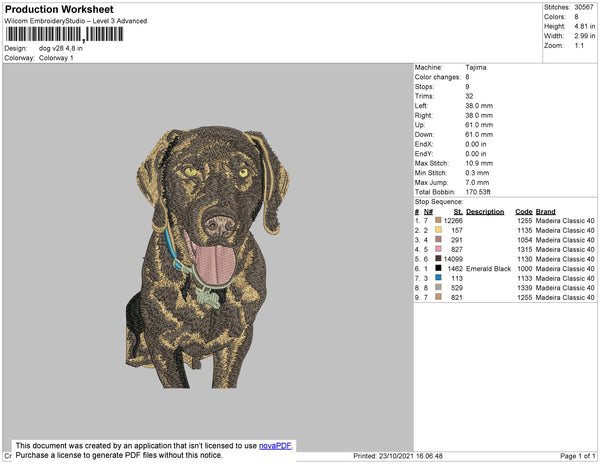Click the tan swatch in stop 1 row

pos(438,221)
